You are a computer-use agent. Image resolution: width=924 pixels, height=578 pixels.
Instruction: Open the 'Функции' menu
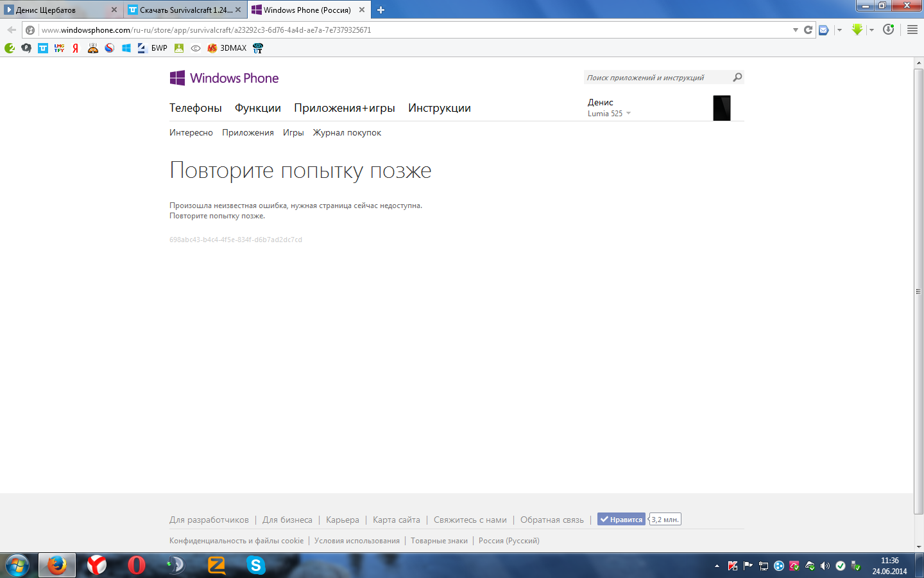tap(258, 108)
